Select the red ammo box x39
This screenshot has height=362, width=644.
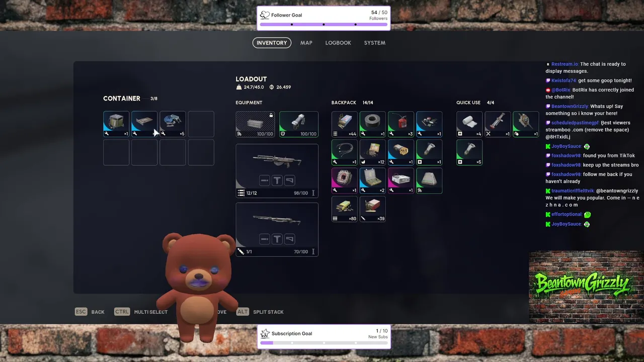pos(373,209)
